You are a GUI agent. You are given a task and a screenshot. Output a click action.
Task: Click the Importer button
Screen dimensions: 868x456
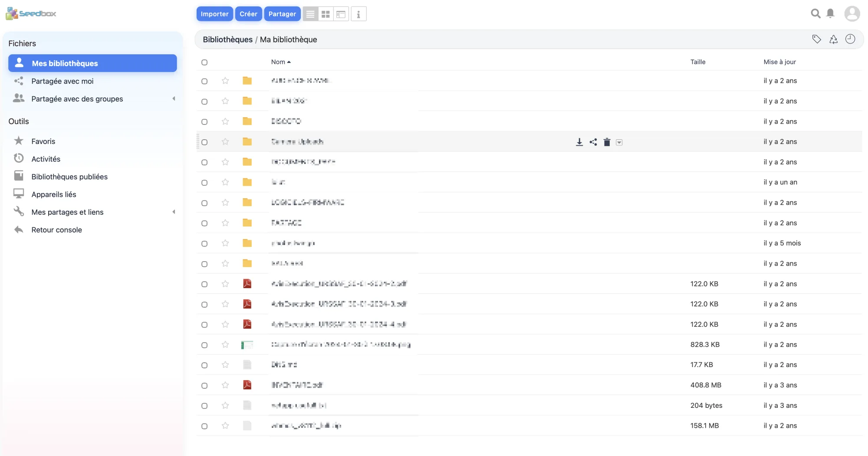(214, 14)
